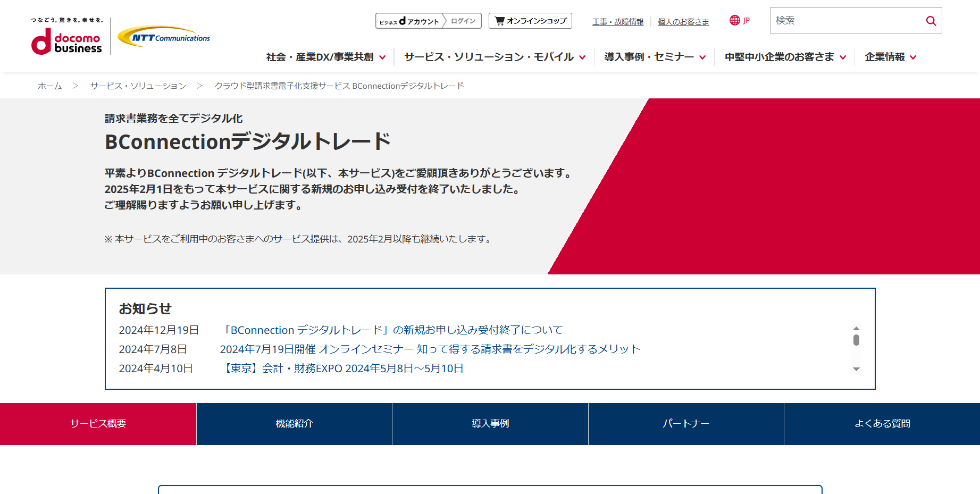Click the ビジネスdアカウント ログイン button
Viewport: 980px width, 494px height.
(428, 21)
